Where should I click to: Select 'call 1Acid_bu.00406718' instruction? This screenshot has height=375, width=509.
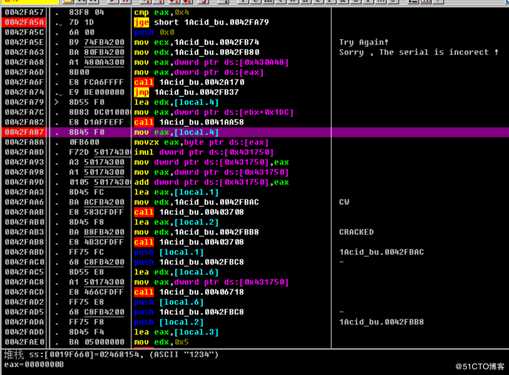pos(189,292)
